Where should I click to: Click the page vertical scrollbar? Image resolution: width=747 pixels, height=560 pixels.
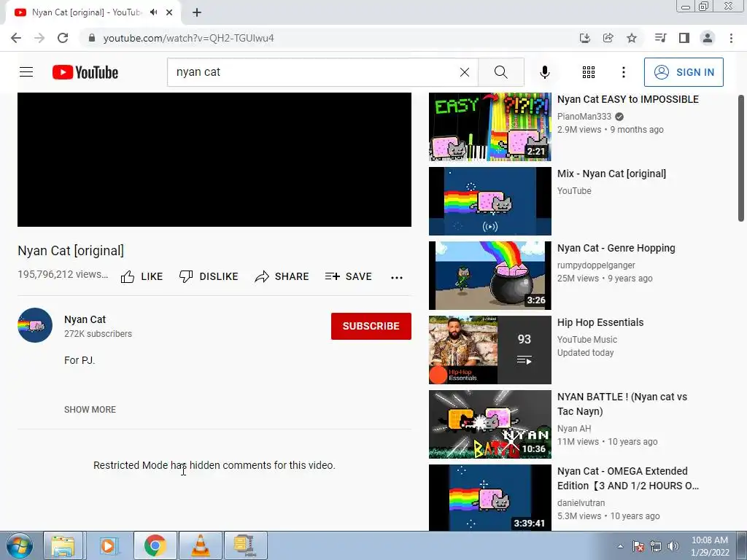click(741, 158)
